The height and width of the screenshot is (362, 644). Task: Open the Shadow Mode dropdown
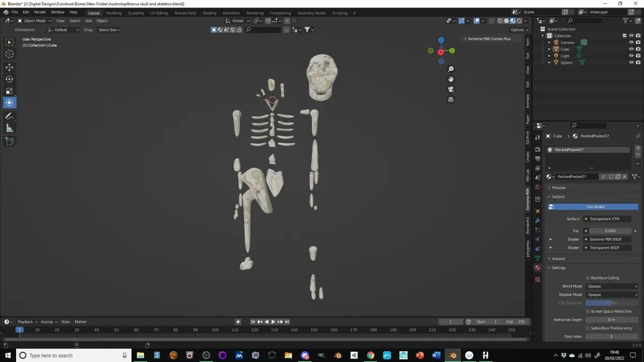click(x=612, y=294)
